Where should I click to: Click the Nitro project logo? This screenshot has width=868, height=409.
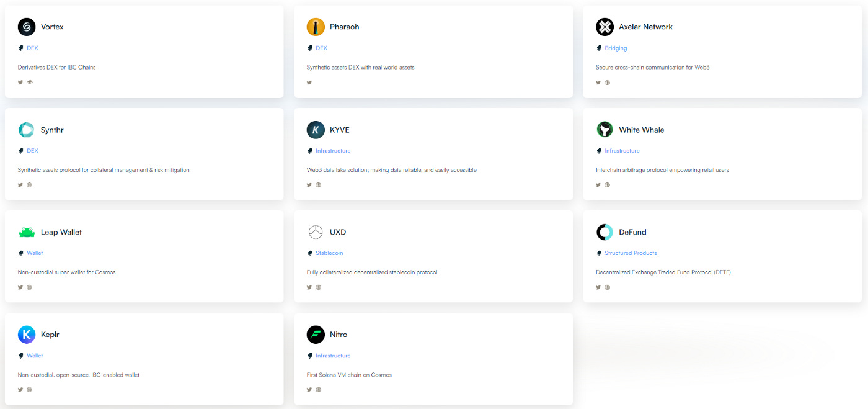316,334
